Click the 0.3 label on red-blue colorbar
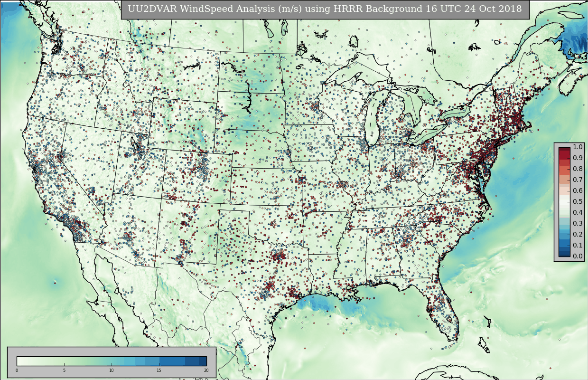Viewport: 588px width, 380px height. tap(578, 223)
